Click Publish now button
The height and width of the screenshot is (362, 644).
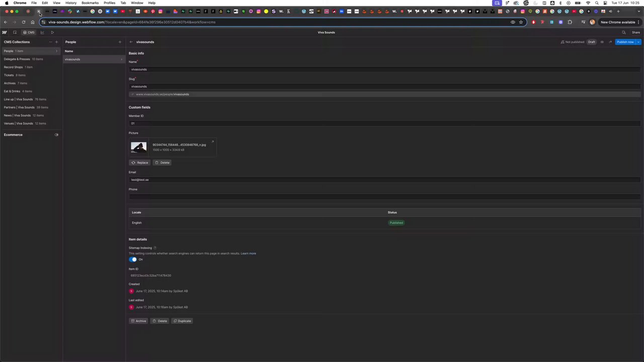(x=625, y=42)
